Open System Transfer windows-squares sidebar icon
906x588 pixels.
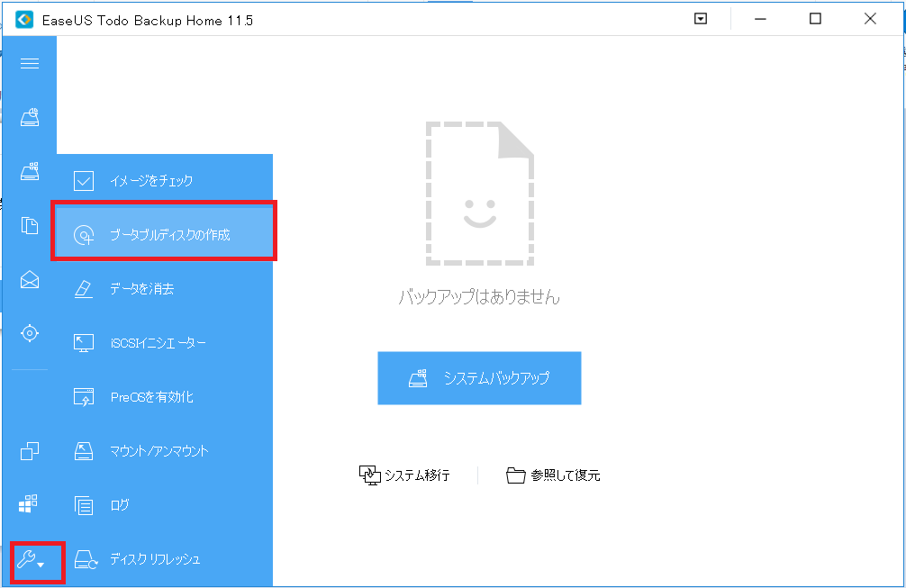[x=28, y=503]
